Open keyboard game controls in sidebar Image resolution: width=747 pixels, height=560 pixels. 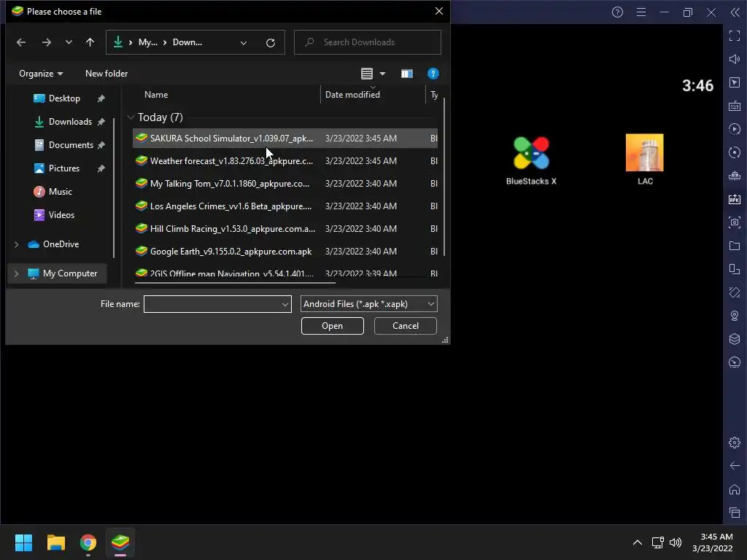tap(734, 106)
